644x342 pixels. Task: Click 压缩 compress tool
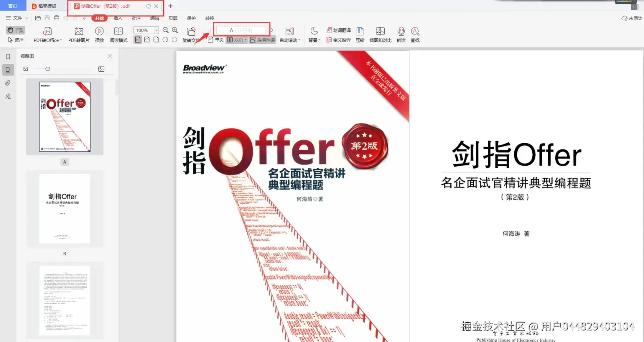pos(360,35)
